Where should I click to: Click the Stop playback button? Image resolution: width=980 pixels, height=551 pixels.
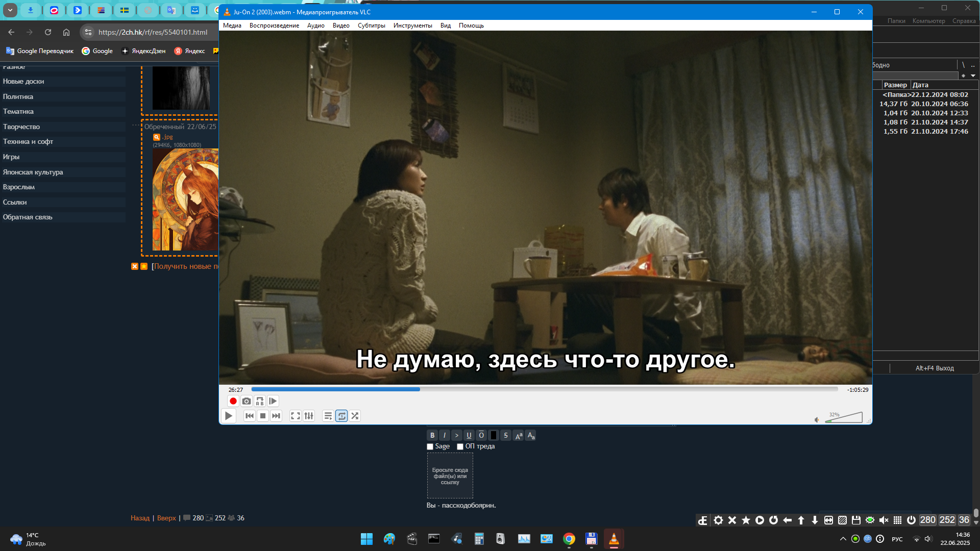click(x=263, y=416)
